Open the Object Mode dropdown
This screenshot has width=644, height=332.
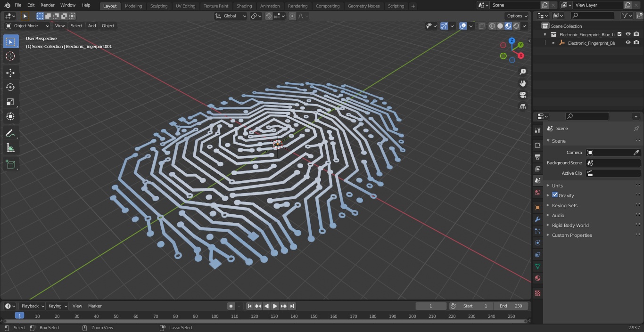pyautogui.click(x=27, y=26)
